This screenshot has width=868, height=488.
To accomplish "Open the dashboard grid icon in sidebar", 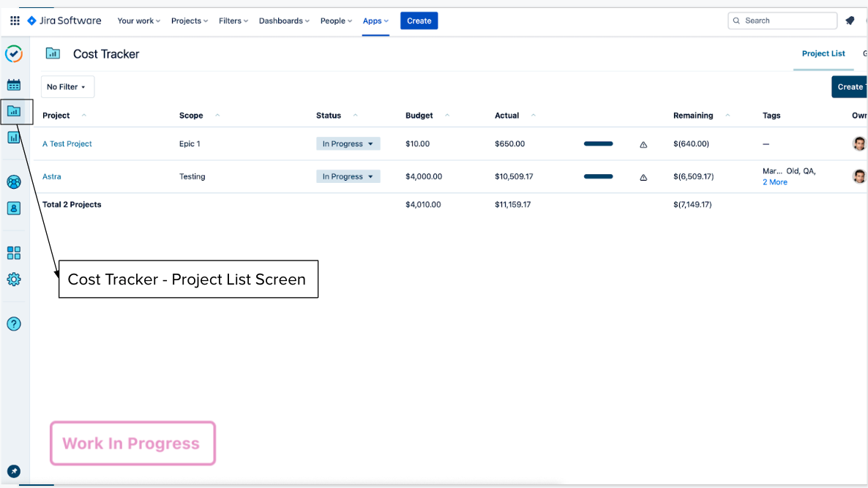I will click(x=14, y=253).
